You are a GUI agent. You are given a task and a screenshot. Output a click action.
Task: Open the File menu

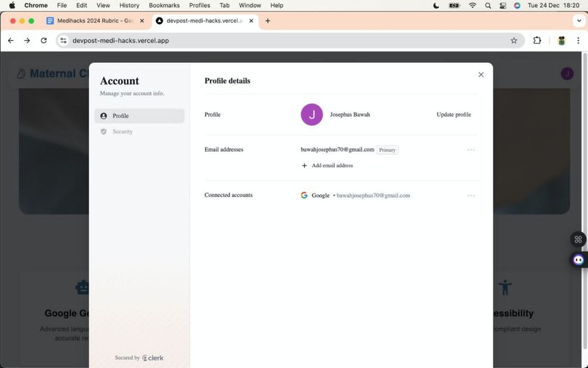click(62, 5)
